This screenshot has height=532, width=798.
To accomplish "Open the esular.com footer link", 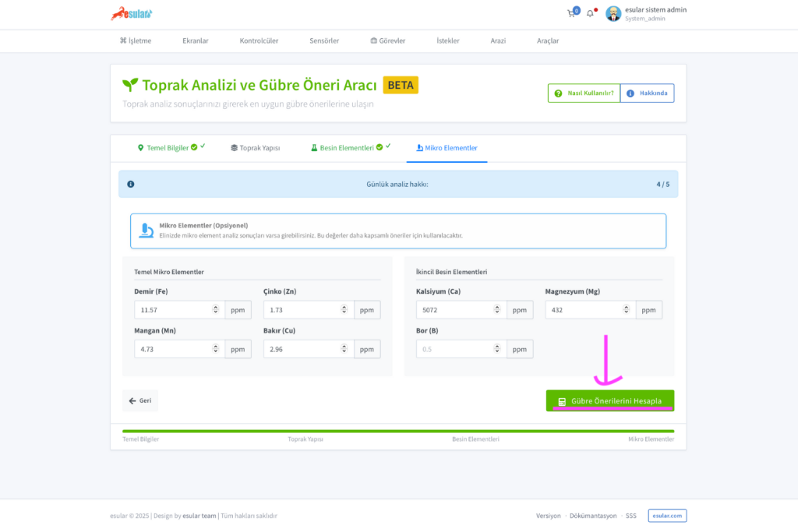I will 667,516.
